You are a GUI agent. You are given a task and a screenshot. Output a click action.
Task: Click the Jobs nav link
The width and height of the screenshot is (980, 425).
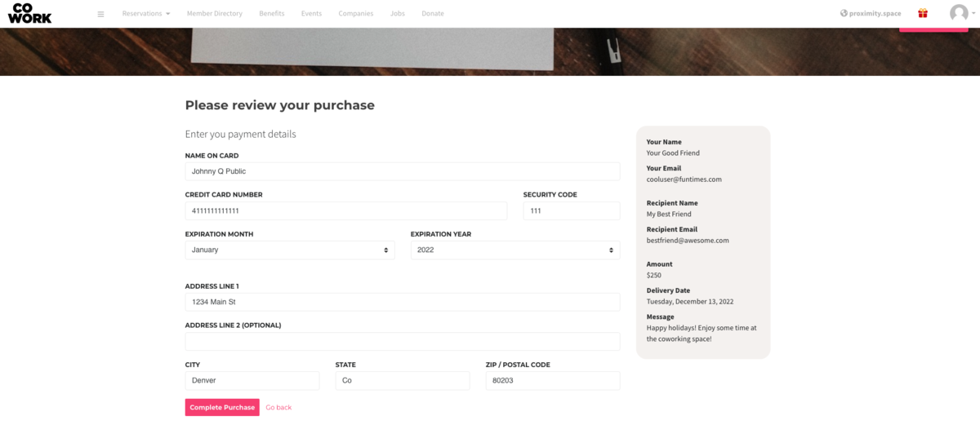(398, 14)
